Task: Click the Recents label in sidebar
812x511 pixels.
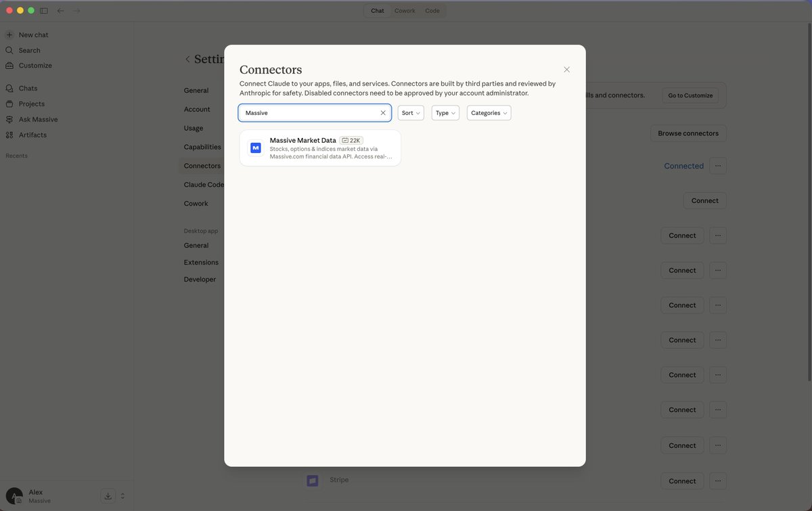Action: tap(16, 156)
